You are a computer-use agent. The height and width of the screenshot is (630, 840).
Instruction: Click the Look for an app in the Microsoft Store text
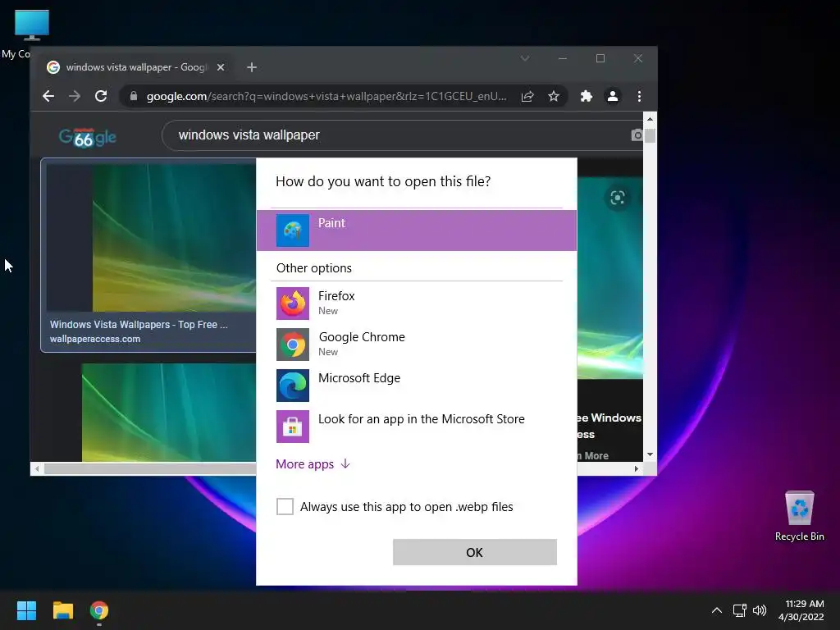[422, 419]
